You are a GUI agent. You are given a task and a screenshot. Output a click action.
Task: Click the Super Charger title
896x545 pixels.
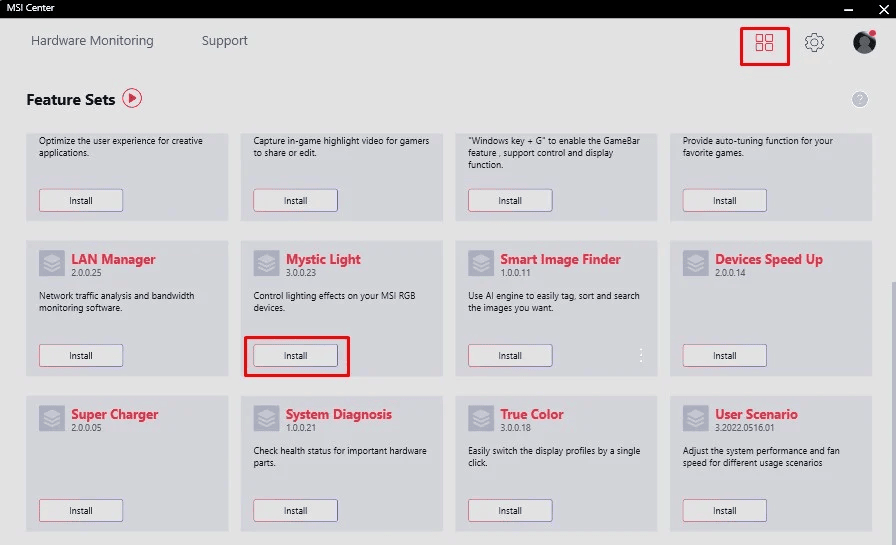click(114, 414)
